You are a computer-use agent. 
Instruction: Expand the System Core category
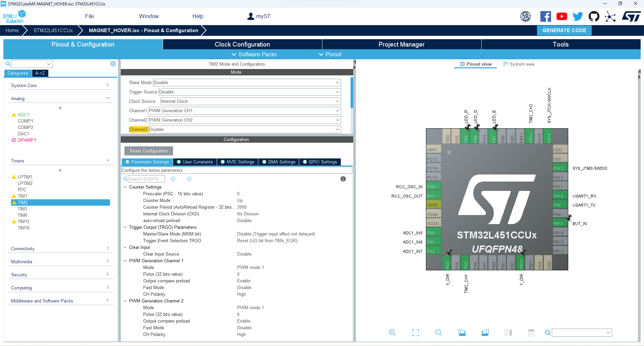60,85
